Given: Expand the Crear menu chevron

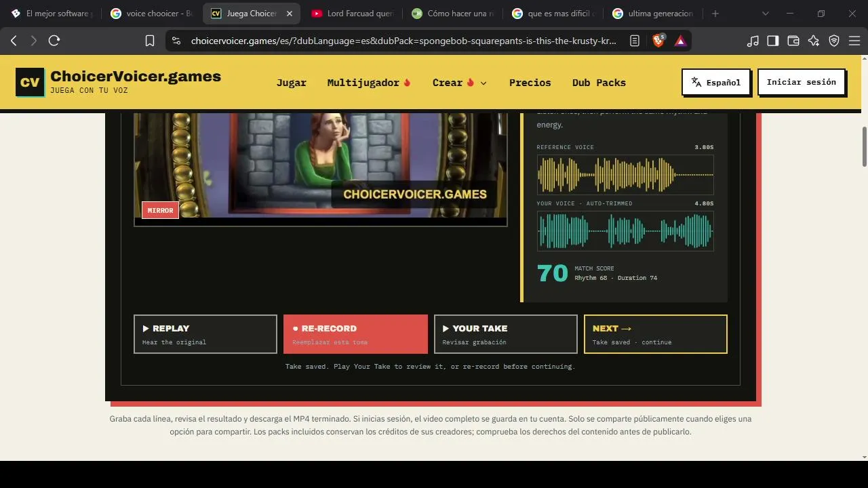Looking at the screenshot, I should click(x=484, y=83).
